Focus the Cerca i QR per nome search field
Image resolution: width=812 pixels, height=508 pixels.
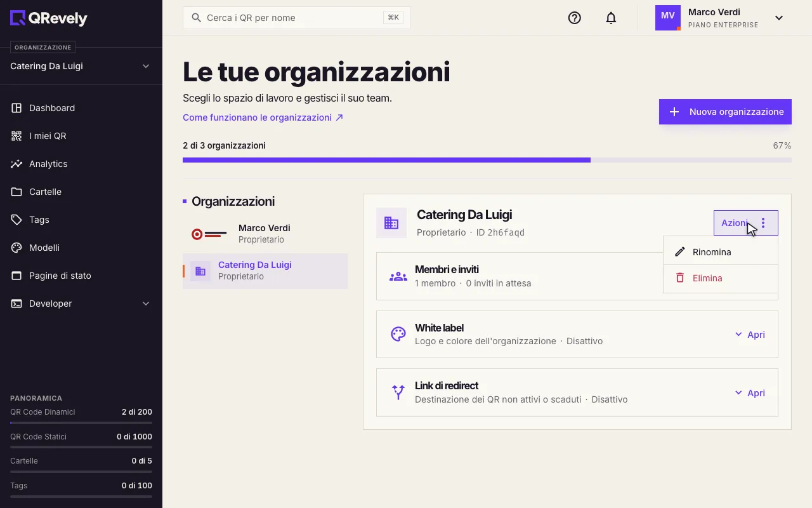(x=296, y=18)
